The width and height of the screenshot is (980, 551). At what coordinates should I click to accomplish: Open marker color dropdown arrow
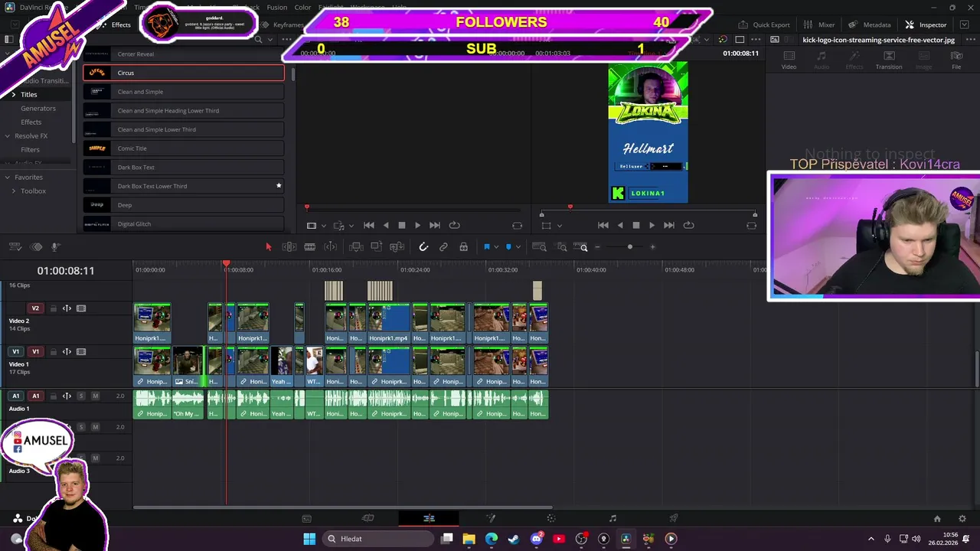(518, 246)
